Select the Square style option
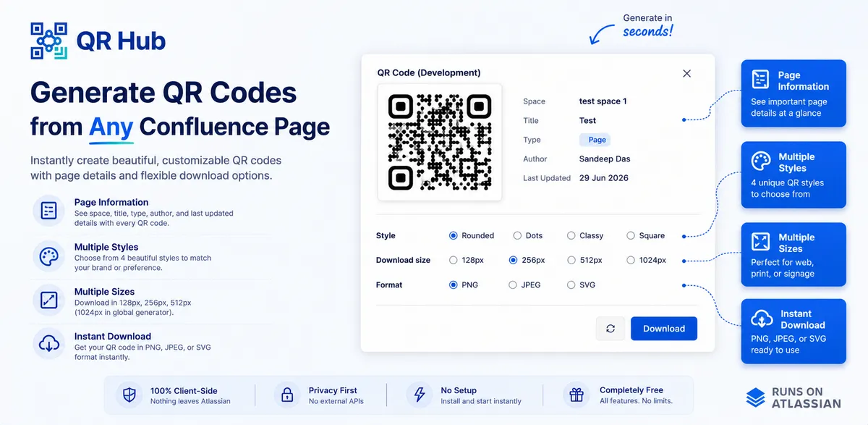This screenshot has width=868, height=425. pyautogui.click(x=645, y=235)
